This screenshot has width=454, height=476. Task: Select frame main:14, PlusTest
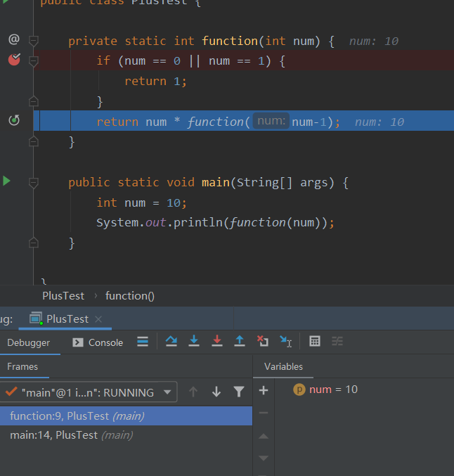click(x=126, y=435)
